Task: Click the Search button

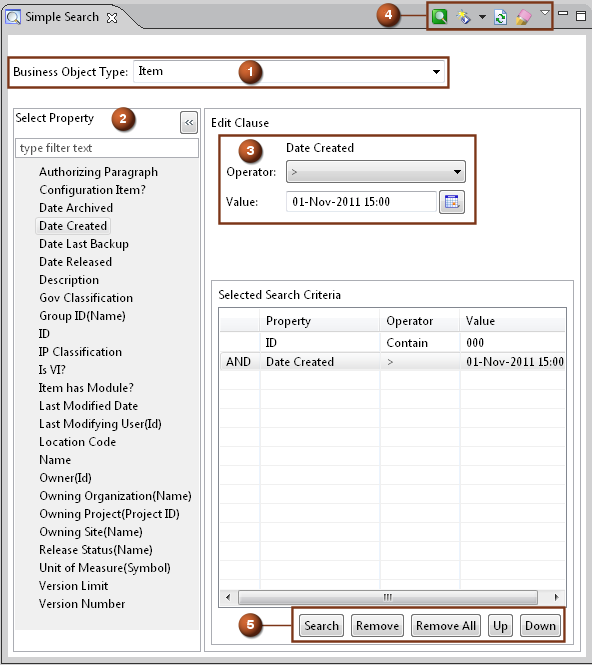Action: coord(321,626)
